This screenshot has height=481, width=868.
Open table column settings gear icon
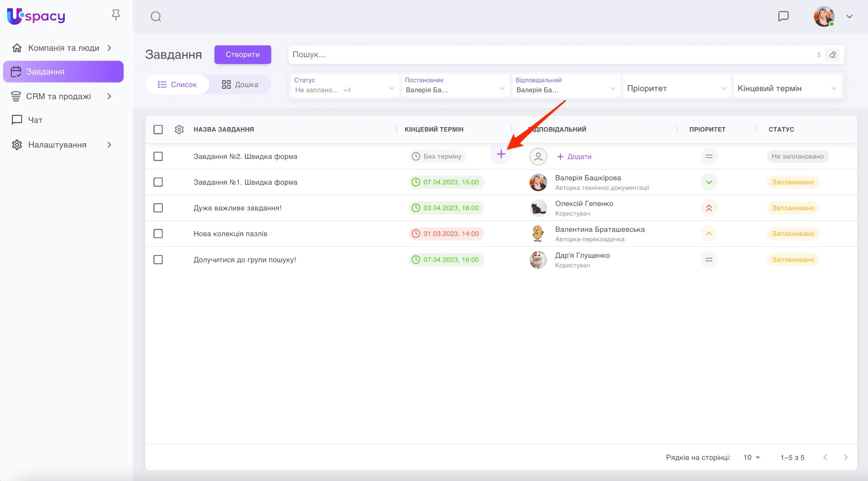(x=179, y=129)
